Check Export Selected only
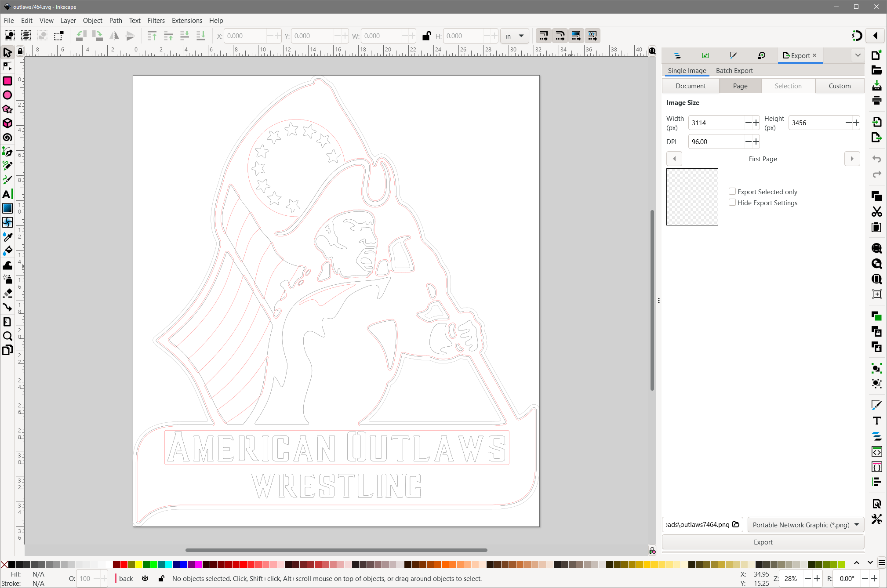Screen dimensions: 887x588 [732, 192]
